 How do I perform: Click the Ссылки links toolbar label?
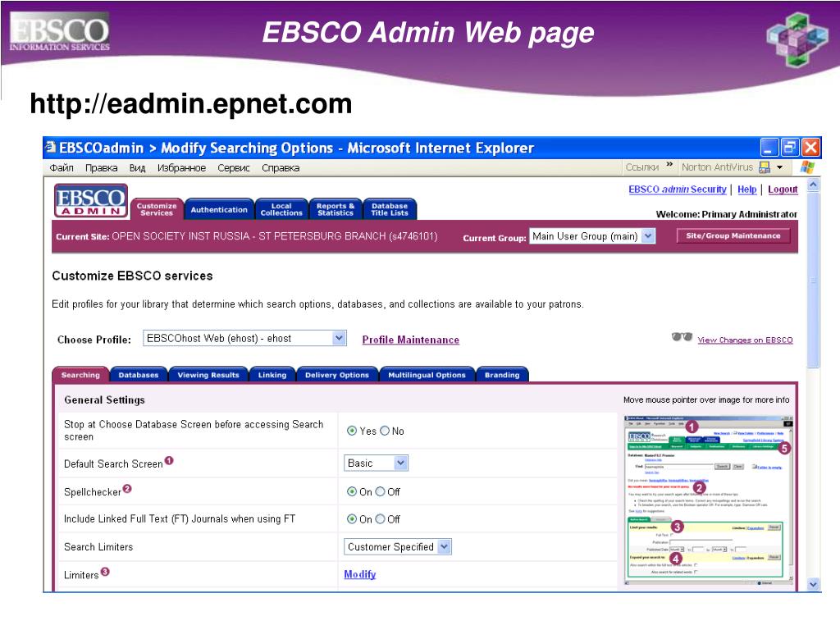coord(641,167)
